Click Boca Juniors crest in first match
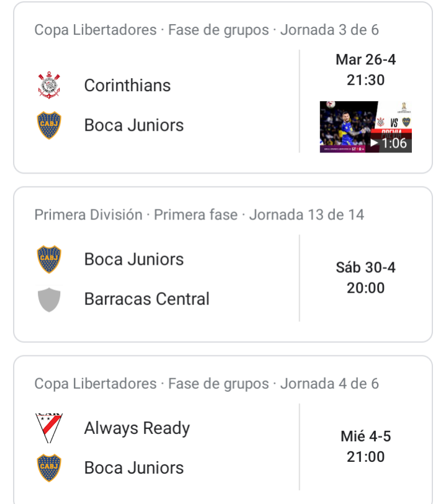Image resolution: width=446 pixels, height=504 pixels. click(49, 125)
